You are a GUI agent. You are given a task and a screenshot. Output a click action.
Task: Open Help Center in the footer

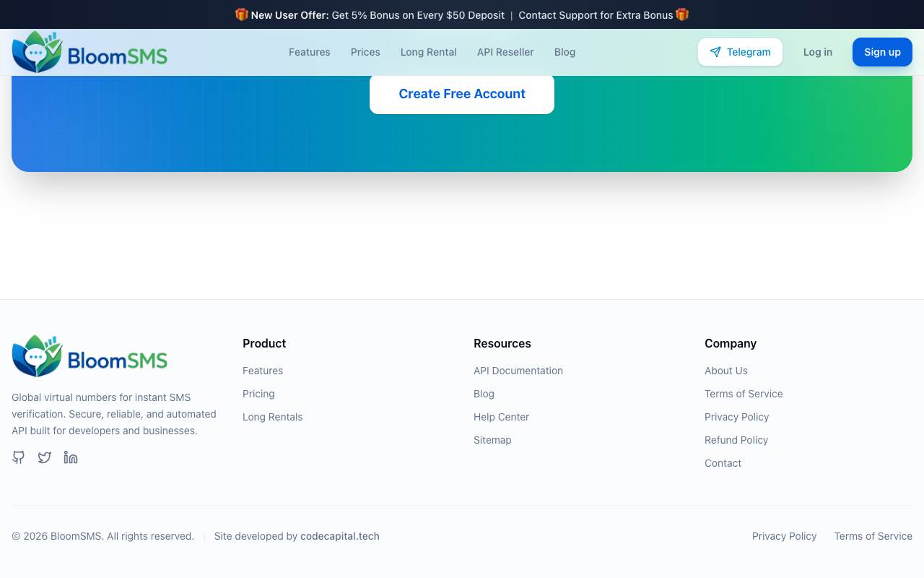[502, 417]
